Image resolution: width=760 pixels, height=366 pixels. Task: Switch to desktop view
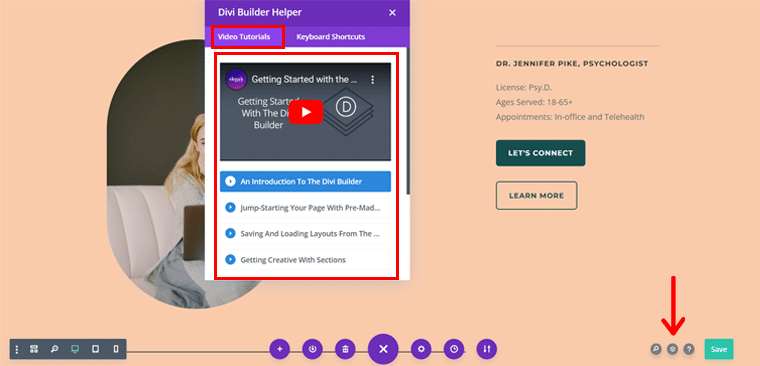75,349
